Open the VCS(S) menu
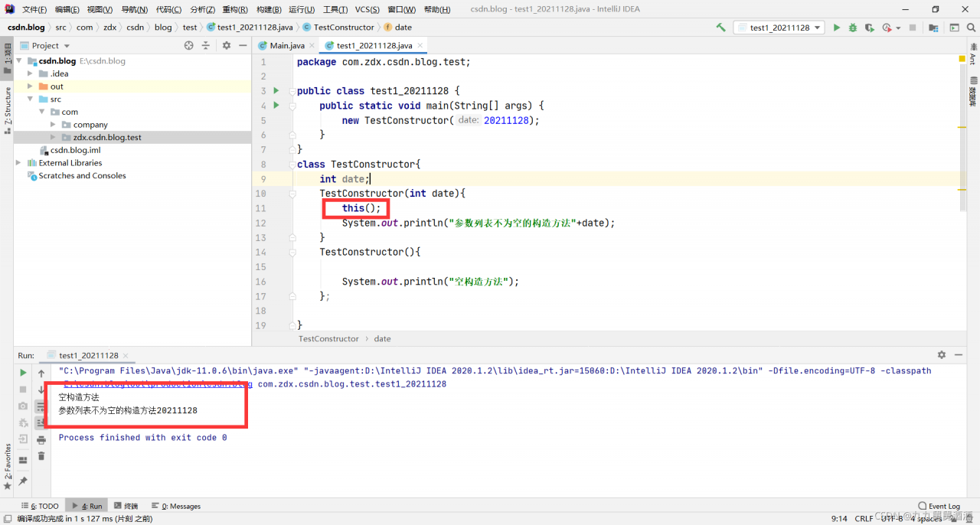The width and height of the screenshot is (980, 525). point(367,9)
